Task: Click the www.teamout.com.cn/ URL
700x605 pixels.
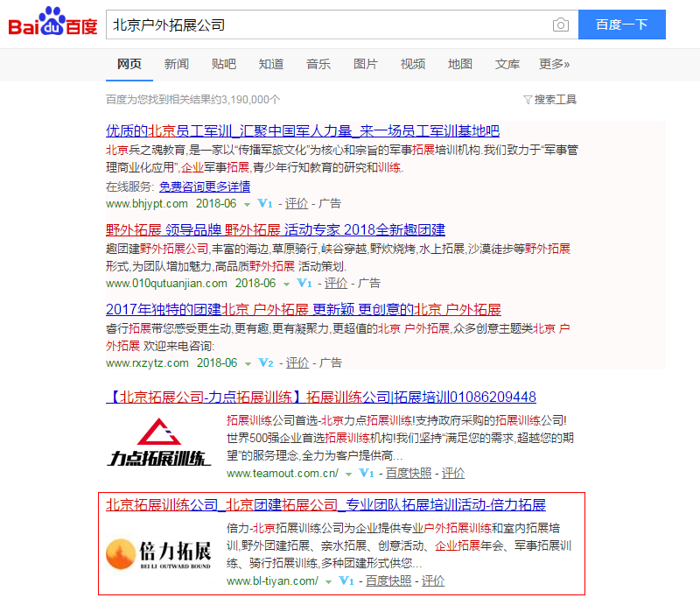Action: point(283,473)
